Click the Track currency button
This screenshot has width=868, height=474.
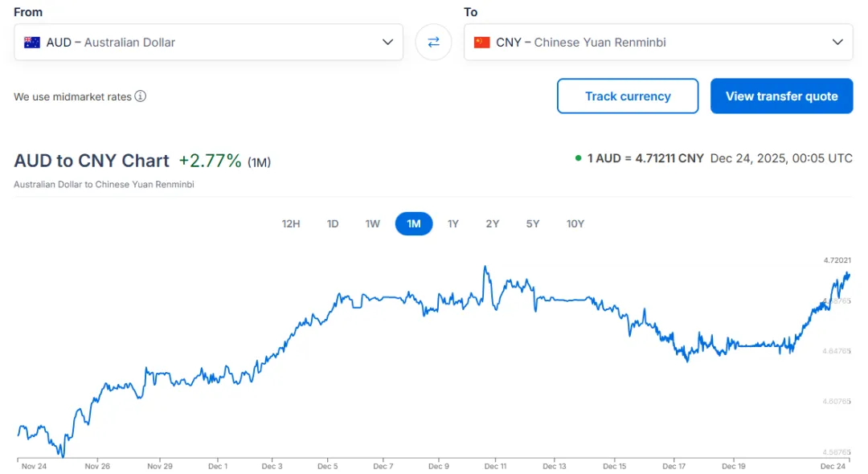[628, 96]
